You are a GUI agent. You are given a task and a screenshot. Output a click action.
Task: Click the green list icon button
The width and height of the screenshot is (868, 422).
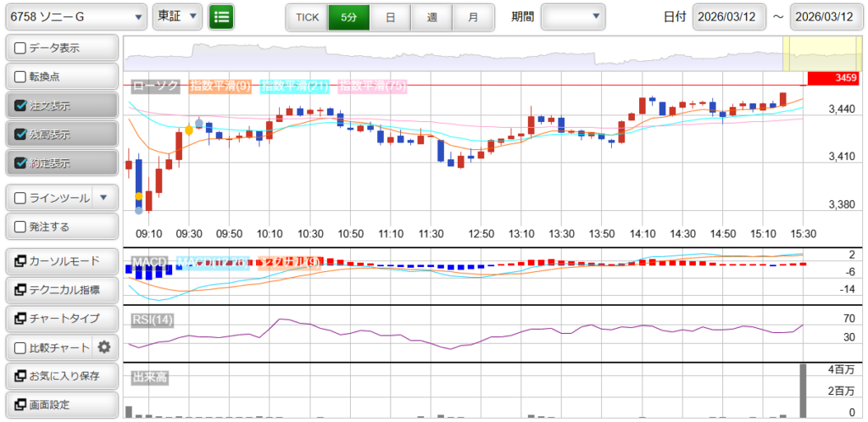221,16
